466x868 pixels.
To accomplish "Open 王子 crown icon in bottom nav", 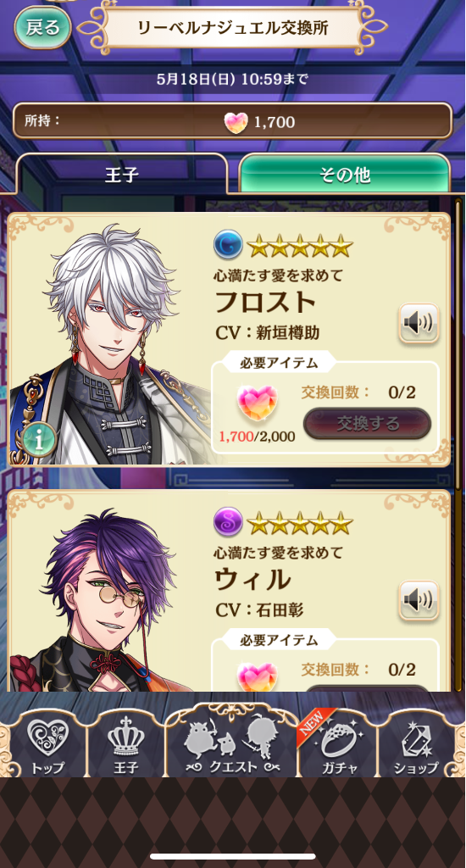I will tap(125, 744).
